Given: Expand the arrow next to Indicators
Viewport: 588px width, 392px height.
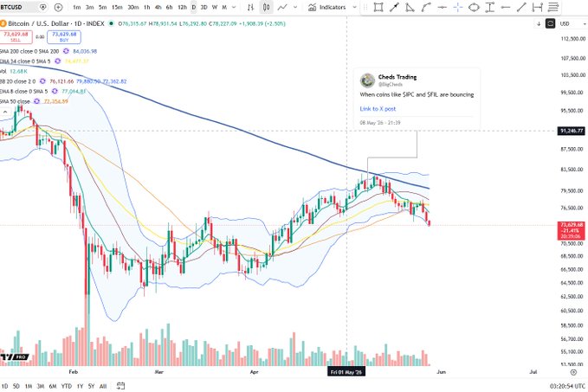Looking at the screenshot, I should (354, 7).
